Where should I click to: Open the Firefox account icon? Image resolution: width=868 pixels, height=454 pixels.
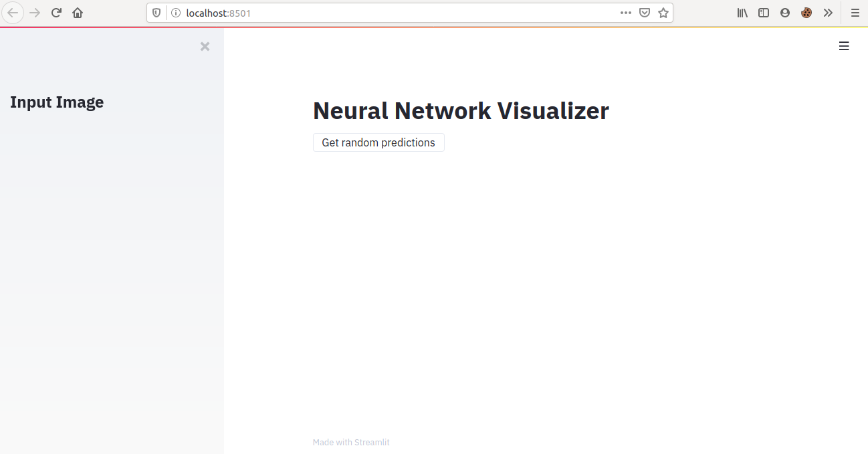click(785, 13)
